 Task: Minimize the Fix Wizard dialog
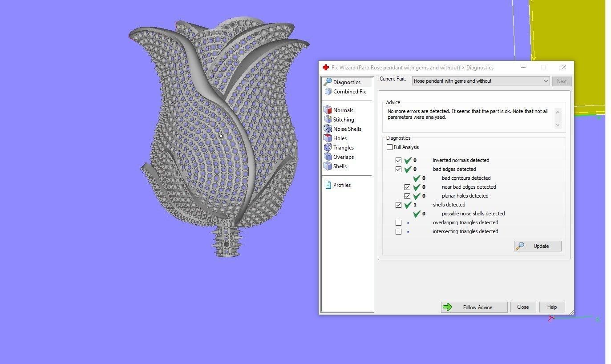coord(523,67)
